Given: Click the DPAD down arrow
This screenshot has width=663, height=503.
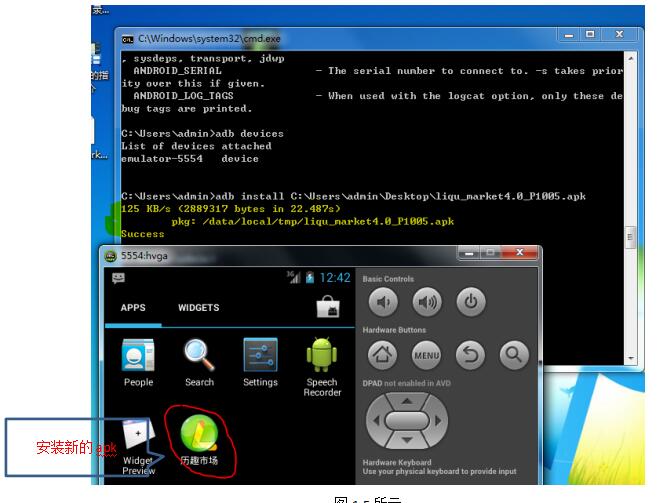Looking at the screenshot, I should coord(407,440).
